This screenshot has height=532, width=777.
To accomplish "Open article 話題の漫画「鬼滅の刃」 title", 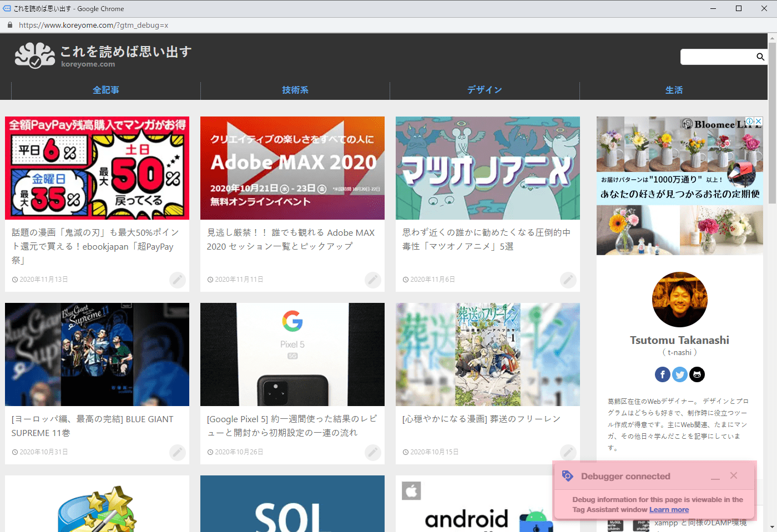I will coord(95,246).
